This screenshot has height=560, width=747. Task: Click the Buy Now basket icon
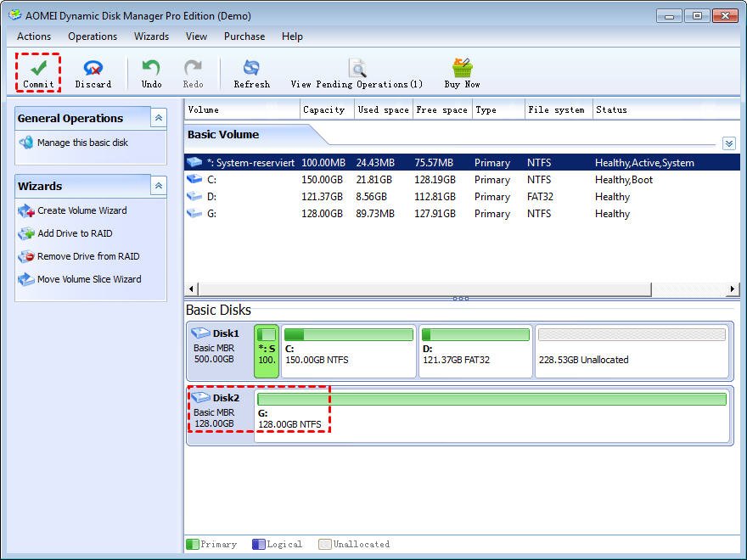[x=462, y=68]
